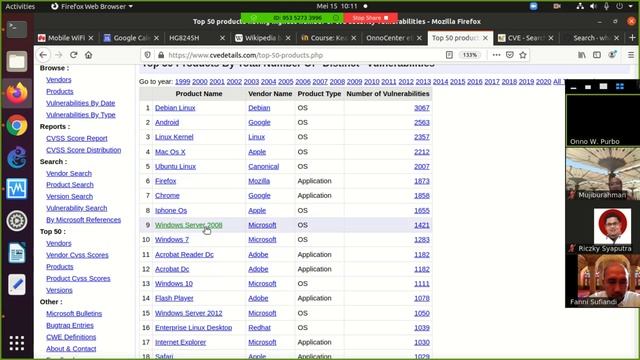Open Terminal from the Ubuntu dock
640x360 pixels.
tap(17, 29)
